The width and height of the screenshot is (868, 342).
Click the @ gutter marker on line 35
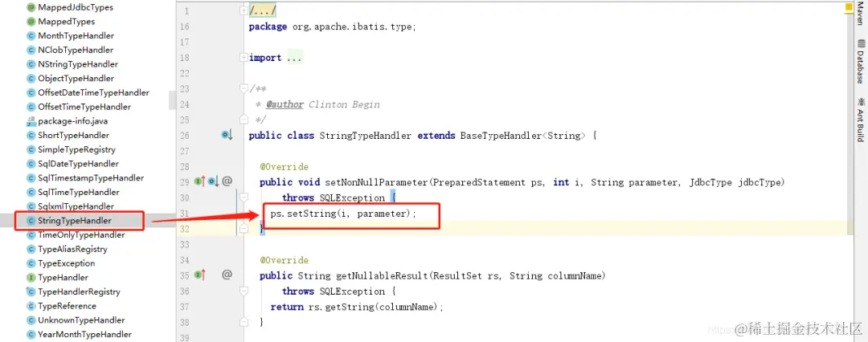[x=227, y=274]
